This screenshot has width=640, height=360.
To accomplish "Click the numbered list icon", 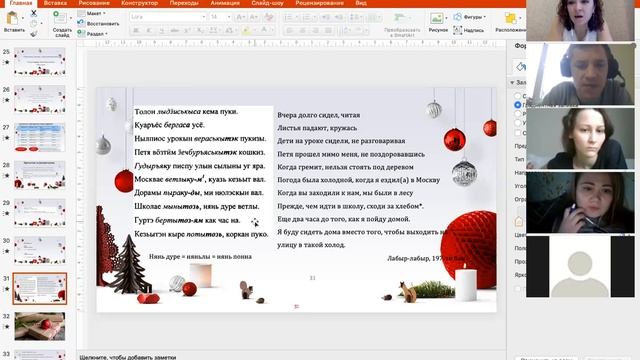I will tap(306, 17).
